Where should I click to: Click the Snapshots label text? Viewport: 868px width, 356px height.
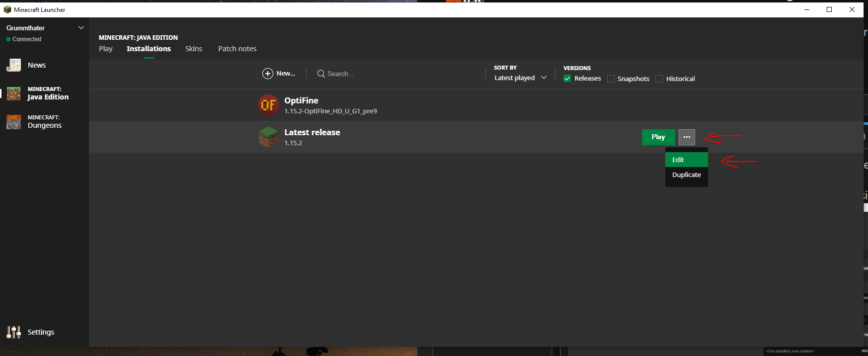click(633, 79)
